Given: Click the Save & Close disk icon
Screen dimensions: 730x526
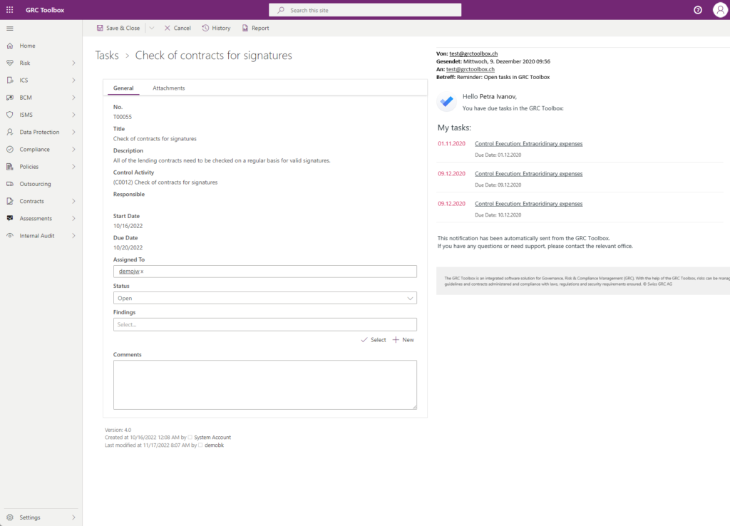Looking at the screenshot, I should pos(100,28).
